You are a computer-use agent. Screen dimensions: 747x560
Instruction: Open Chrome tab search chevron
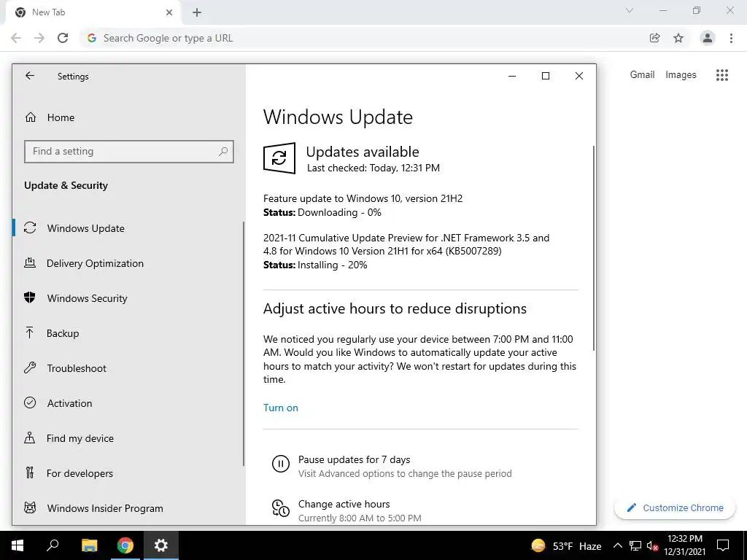(630, 10)
